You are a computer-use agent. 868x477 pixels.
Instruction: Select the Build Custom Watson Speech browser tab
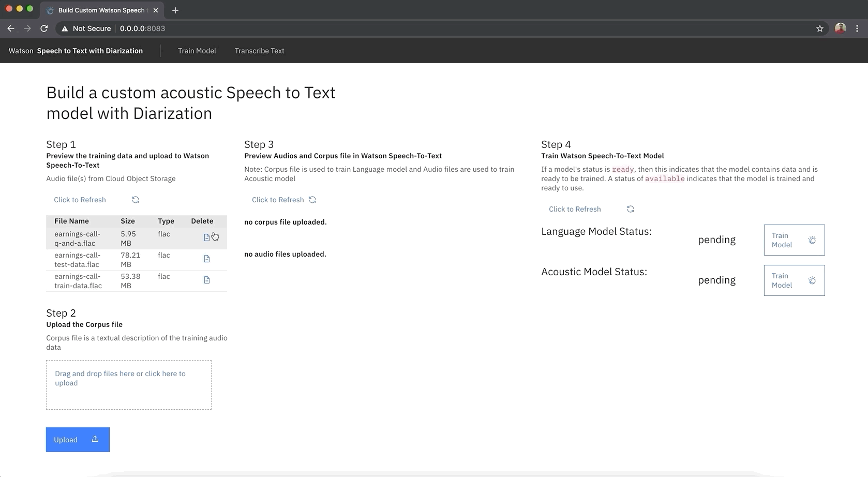(101, 10)
